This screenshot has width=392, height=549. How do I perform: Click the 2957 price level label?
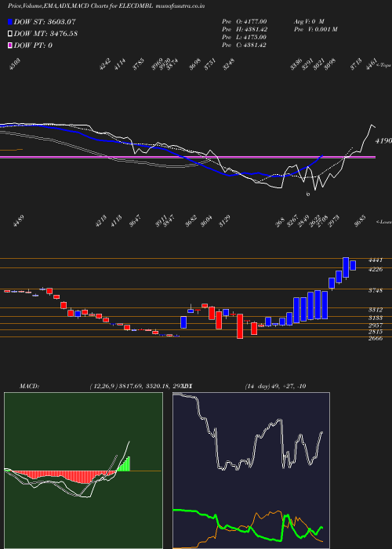[376, 325]
